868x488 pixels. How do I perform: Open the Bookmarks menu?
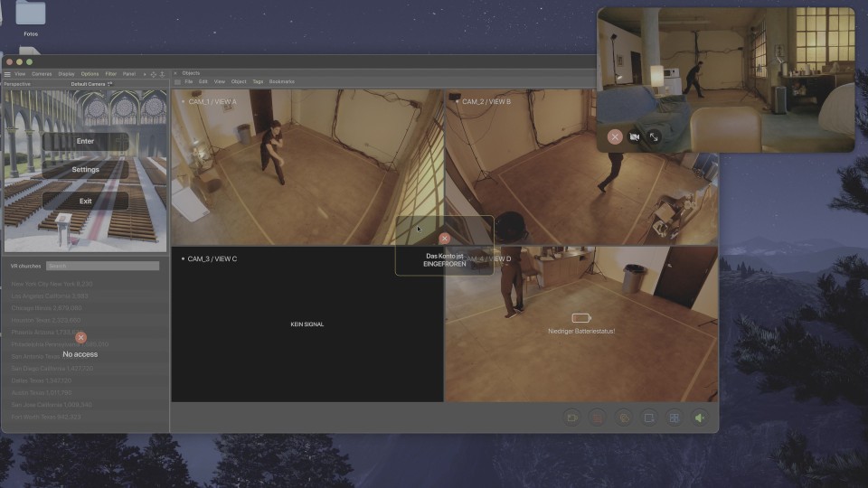(282, 82)
